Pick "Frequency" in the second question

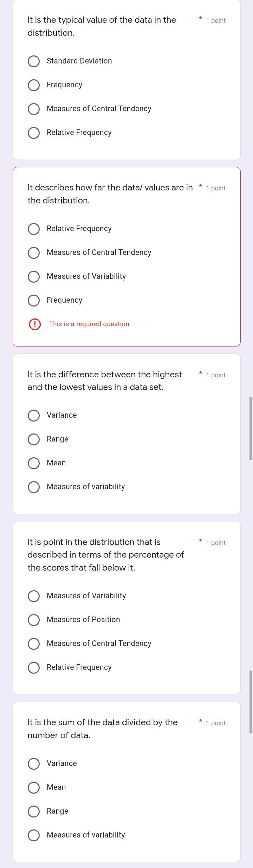click(x=34, y=301)
